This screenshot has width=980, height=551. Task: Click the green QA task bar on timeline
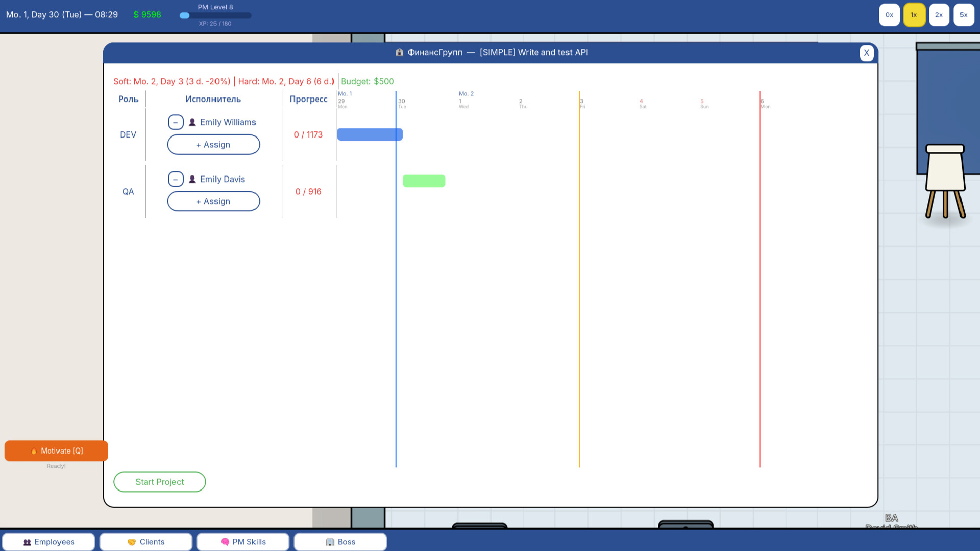click(424, 181)
